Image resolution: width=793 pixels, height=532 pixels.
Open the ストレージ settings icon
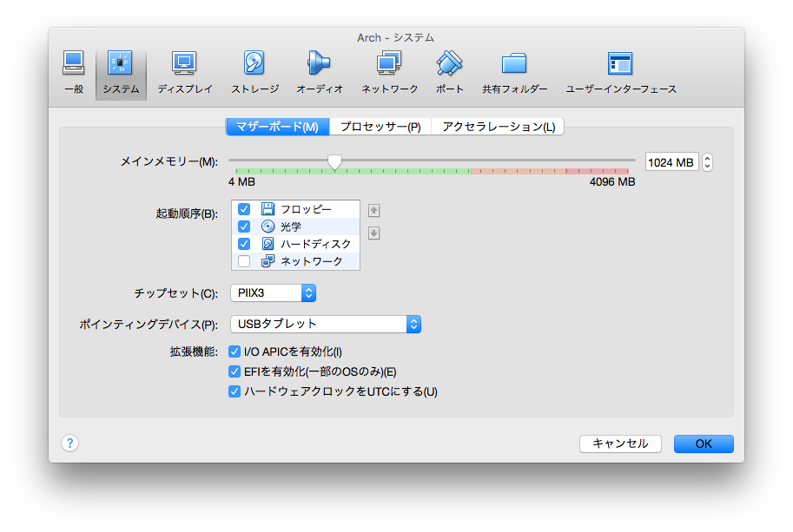254,69
